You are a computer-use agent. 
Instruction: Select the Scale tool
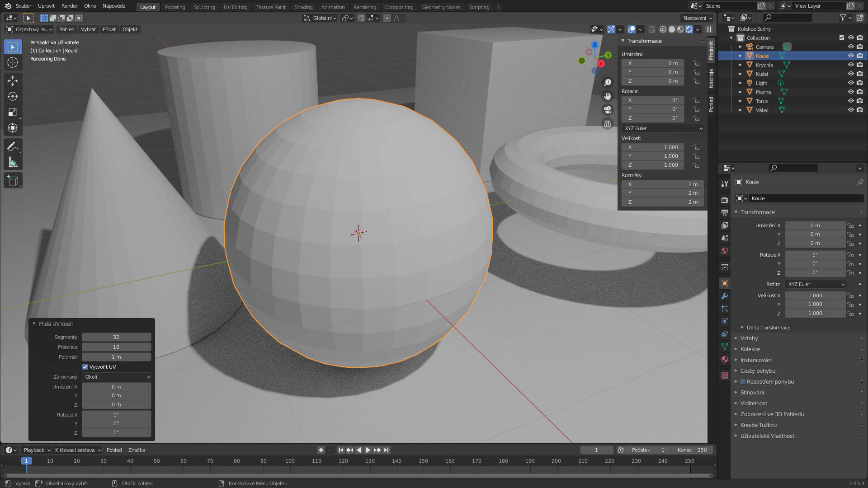13,112
